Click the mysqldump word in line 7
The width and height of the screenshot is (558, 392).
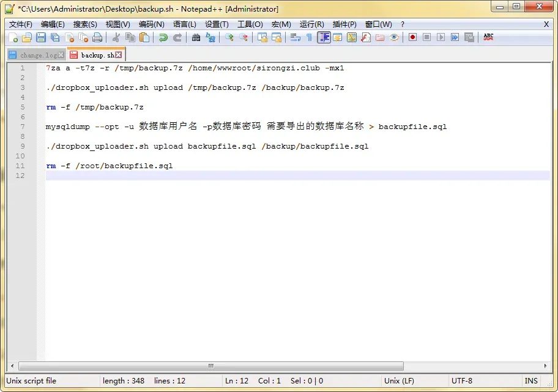point(68,127)
